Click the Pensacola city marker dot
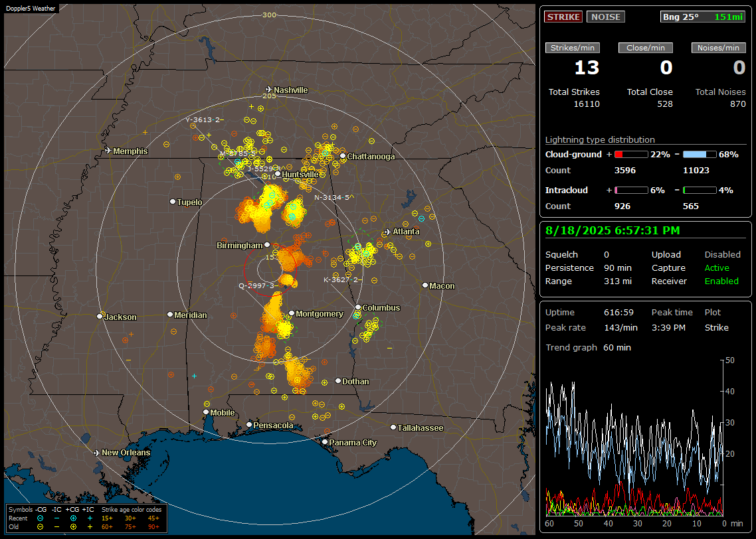Image resolution: width=756 pixels, height=539 pixels. (248, 425)
